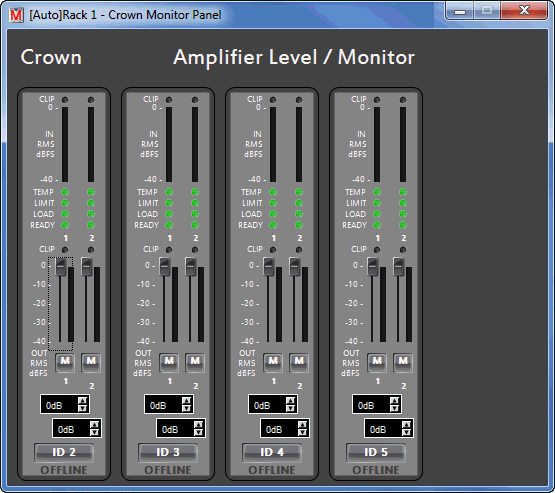Image resolution: width=555 pixels, height=493 pixels.
Task: Mute channel 1 of amplifier ID 3
Action: coord(169,362)
